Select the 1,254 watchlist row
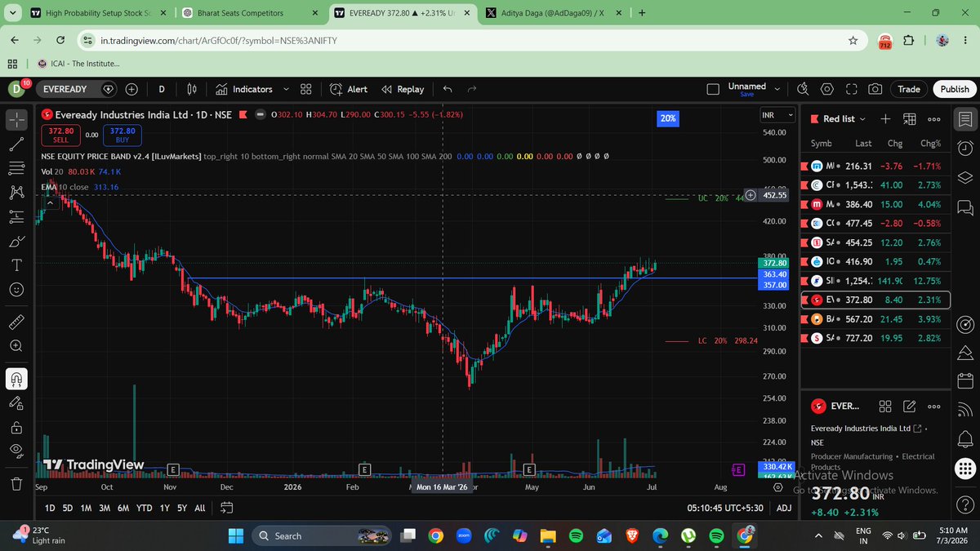The image size is (980, 551). point(876,281)
